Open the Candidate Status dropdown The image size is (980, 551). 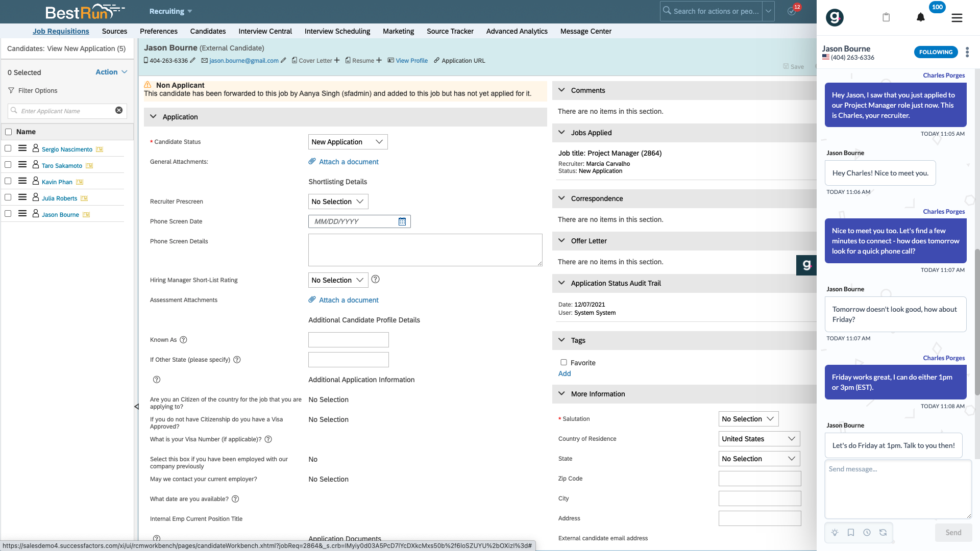pos(348,142)
